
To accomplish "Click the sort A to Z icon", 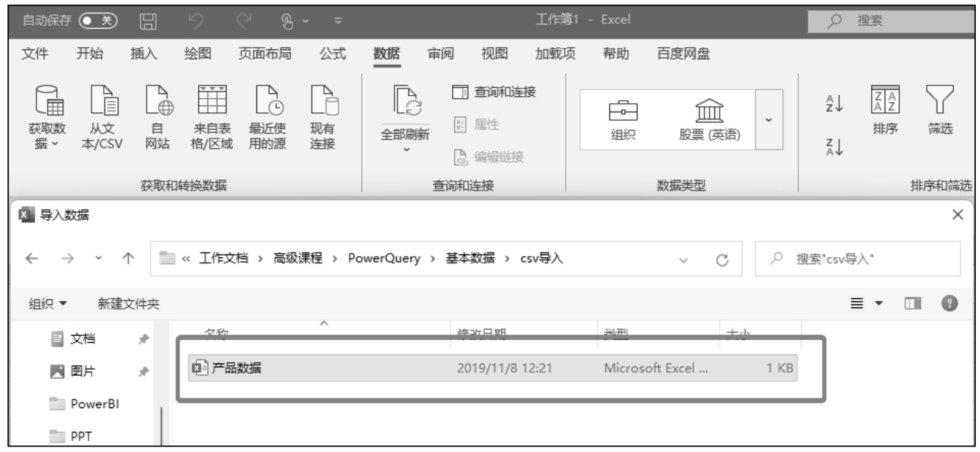I will point(835,104).
